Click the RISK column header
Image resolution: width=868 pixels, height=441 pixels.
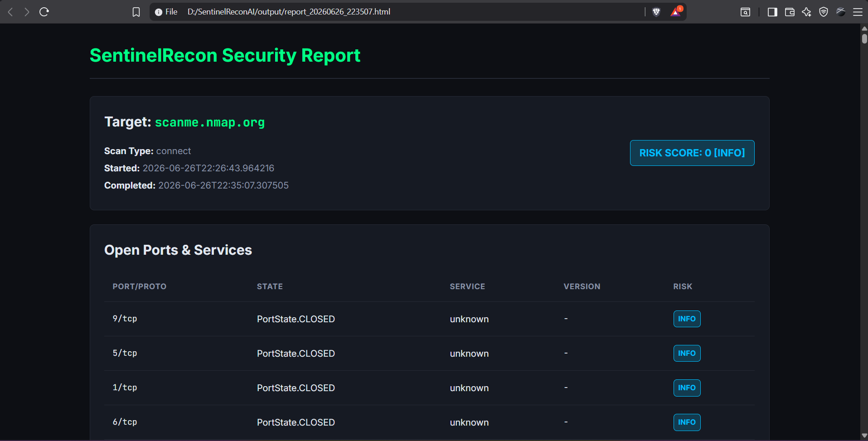point(683,286)
